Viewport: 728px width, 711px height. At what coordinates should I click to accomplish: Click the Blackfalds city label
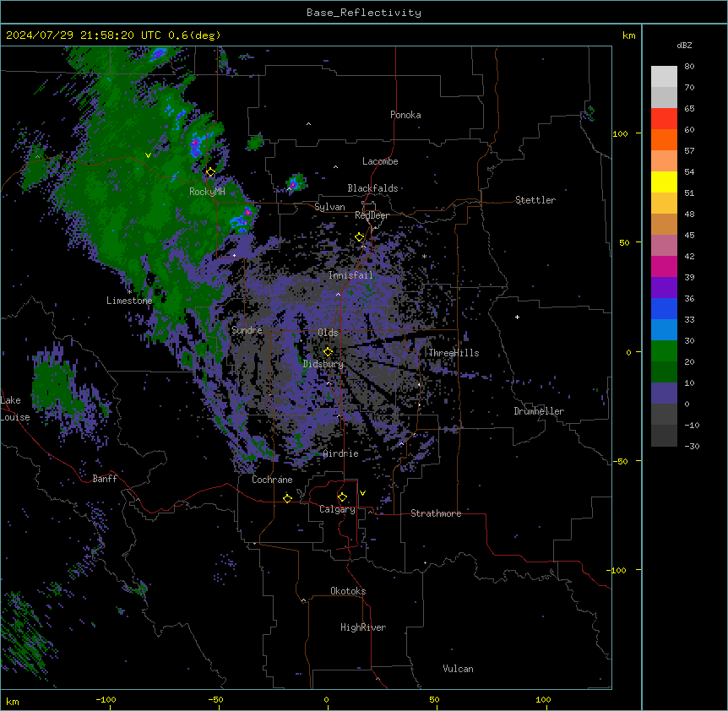tap(372, 188)
